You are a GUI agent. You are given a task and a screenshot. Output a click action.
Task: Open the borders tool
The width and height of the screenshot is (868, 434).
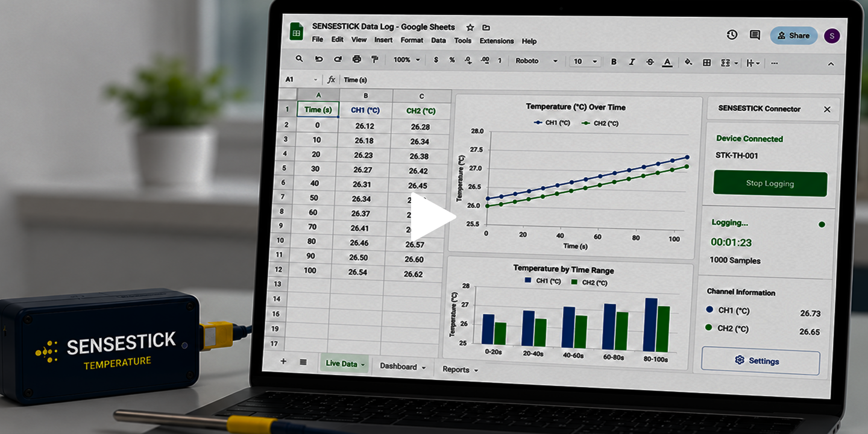[707, 63]
